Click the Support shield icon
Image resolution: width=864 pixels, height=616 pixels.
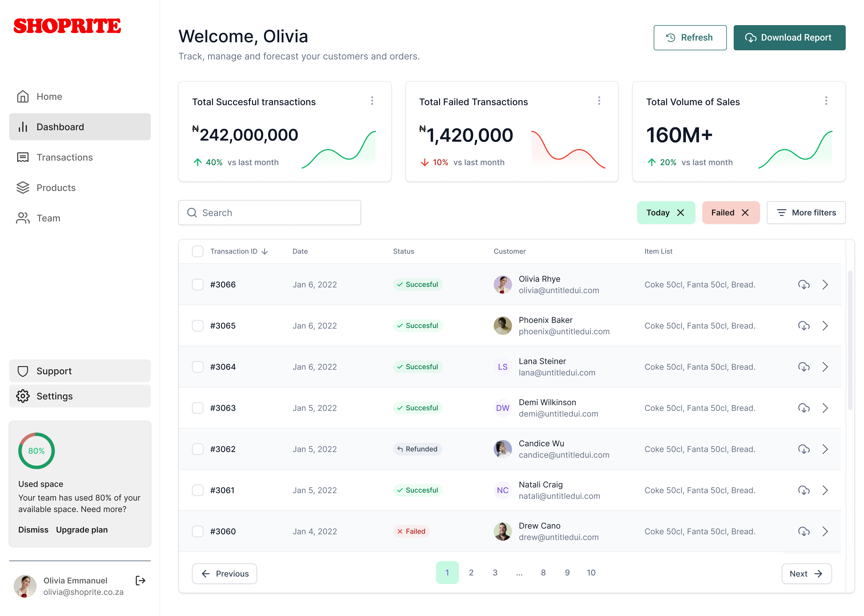(23, 371)
